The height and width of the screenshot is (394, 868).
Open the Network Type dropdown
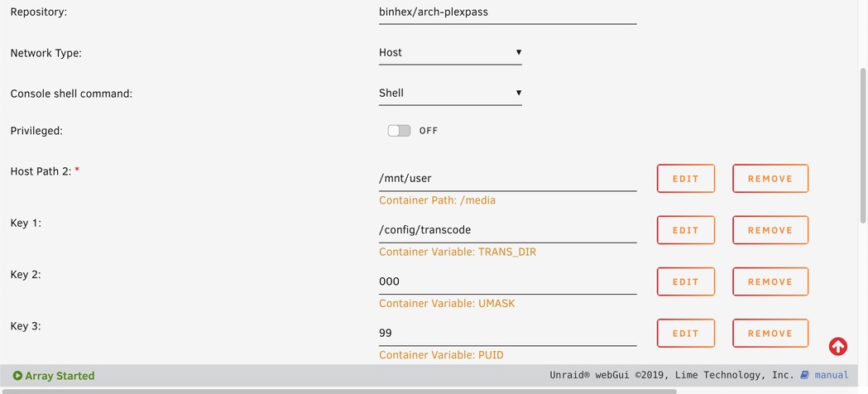449,53
